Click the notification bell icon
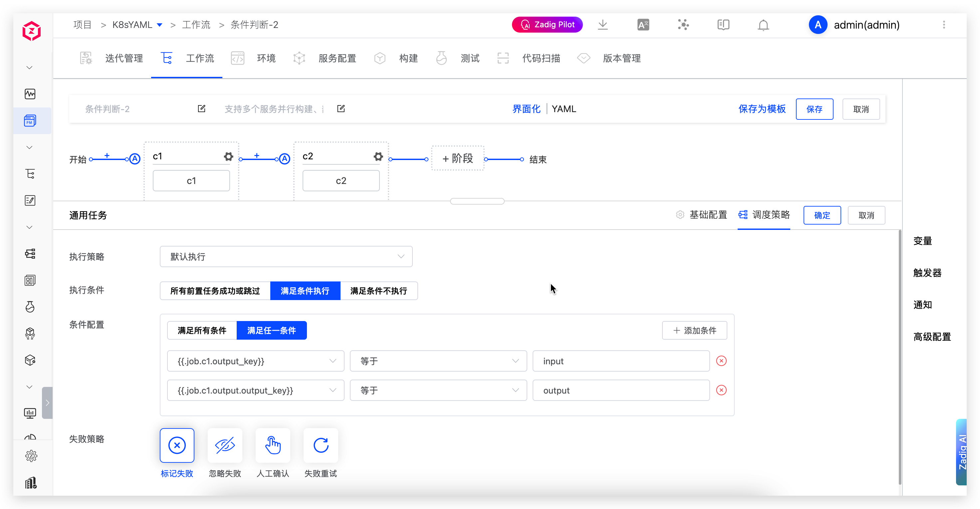980x509 pixels. 763,25
